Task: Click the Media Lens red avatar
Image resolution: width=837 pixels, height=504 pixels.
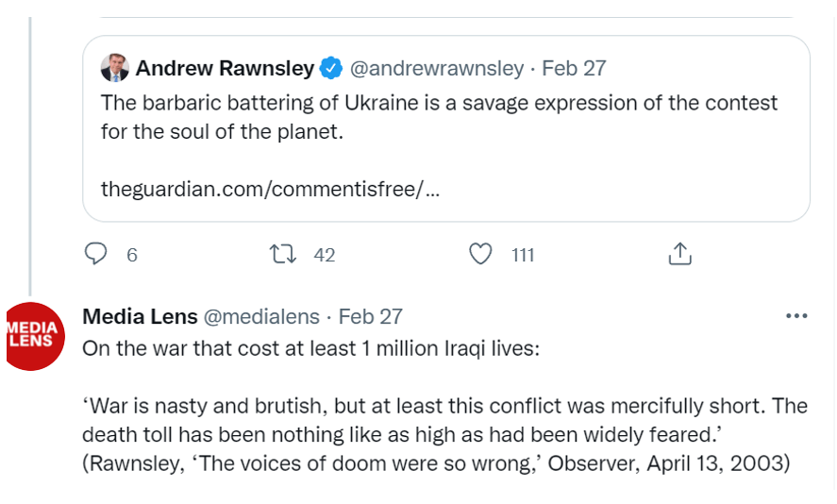Action: 34,337
